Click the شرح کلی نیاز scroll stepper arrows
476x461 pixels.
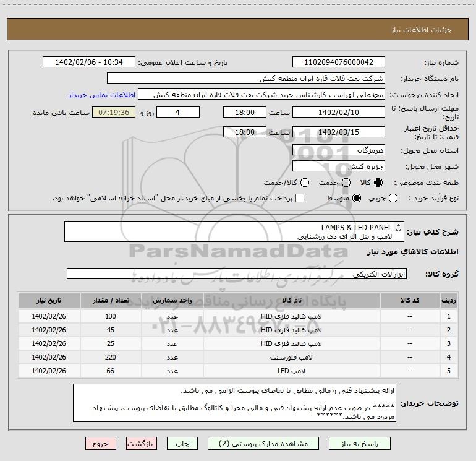point(398,227)
